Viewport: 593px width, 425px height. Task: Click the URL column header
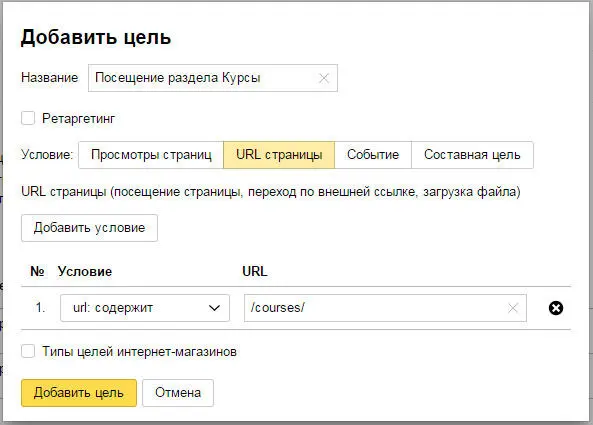click(x=255, y=271)
